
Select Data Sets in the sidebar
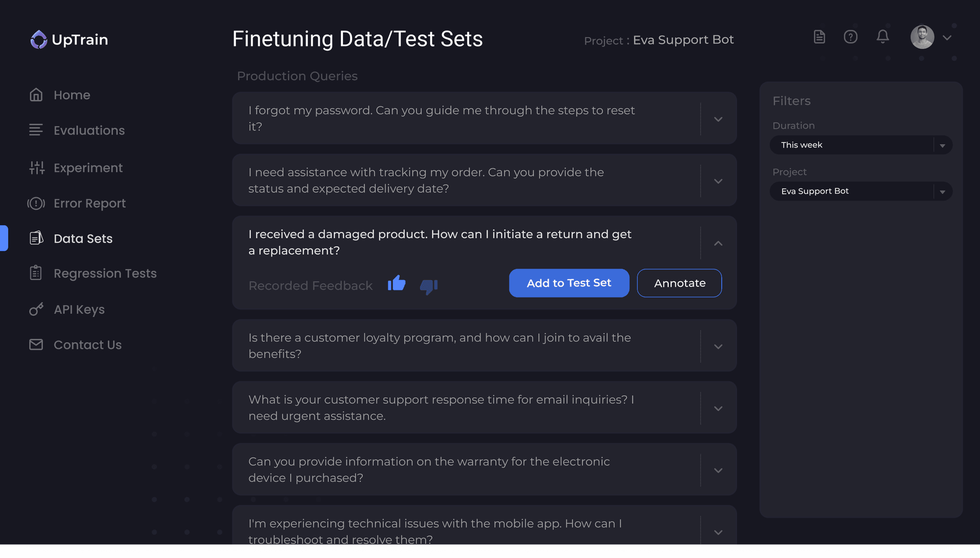coord(83,238)
